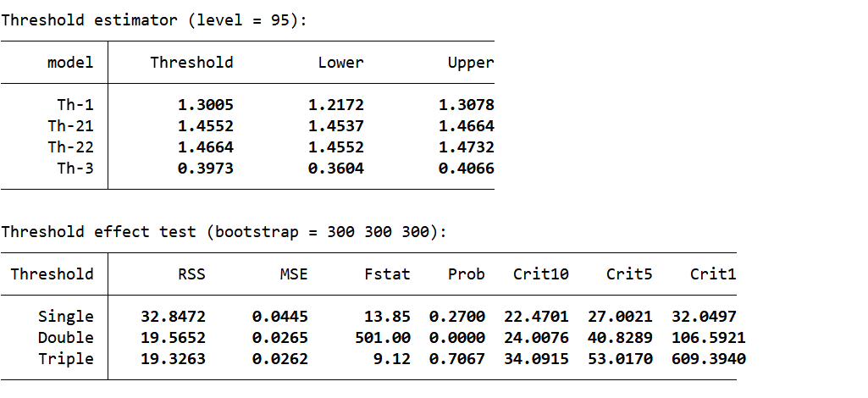Select the 'Threshold estimator (level = 95):' heading
868x398 pixels.
(x=153, y=20)
